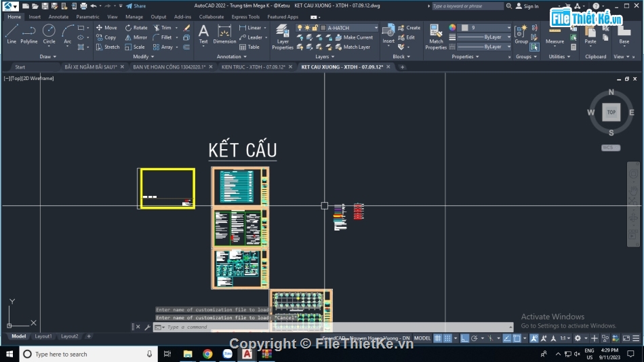Pick the Trim tool
This screenshot has width=644, height=362.
coord(162,28)
